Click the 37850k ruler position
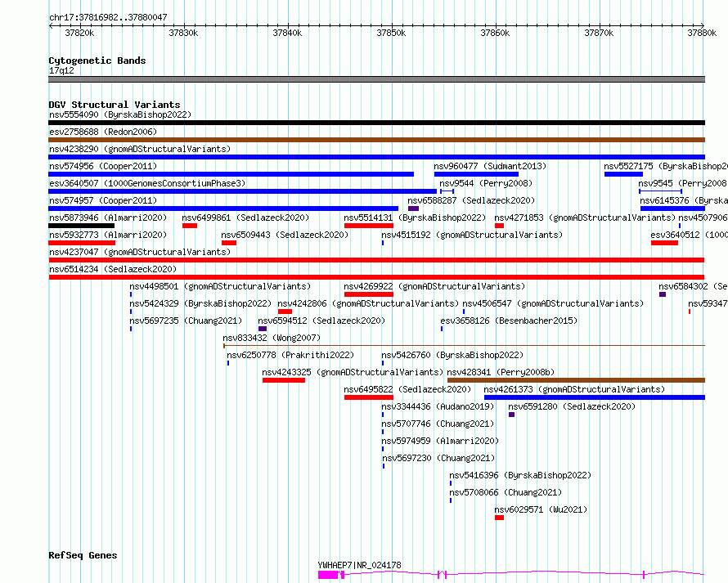The image size is (728, 583). pos(391,33)
